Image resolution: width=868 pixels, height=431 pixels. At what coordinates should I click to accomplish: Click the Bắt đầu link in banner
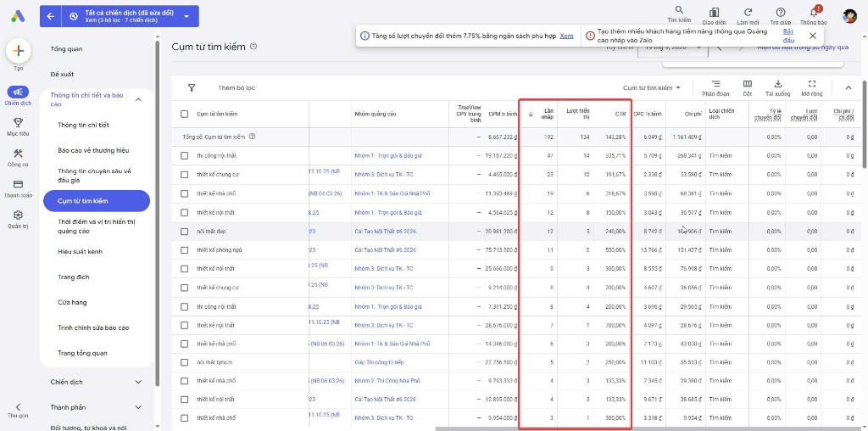(x=788, y=36)
